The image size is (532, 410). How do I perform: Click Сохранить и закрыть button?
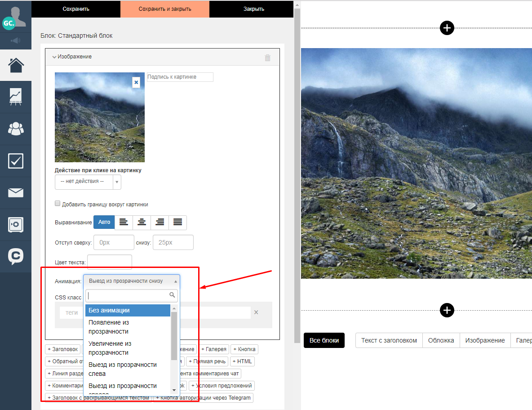pos(165,9)
